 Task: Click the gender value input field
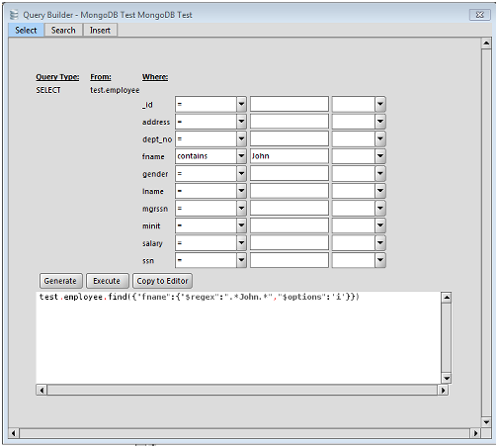click(x=290, y=173)
